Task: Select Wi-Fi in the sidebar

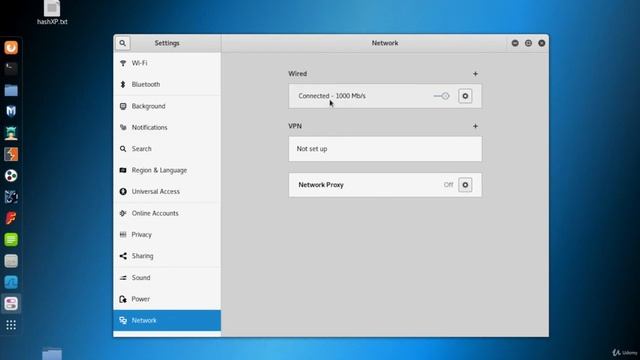Action: point(167,63)
